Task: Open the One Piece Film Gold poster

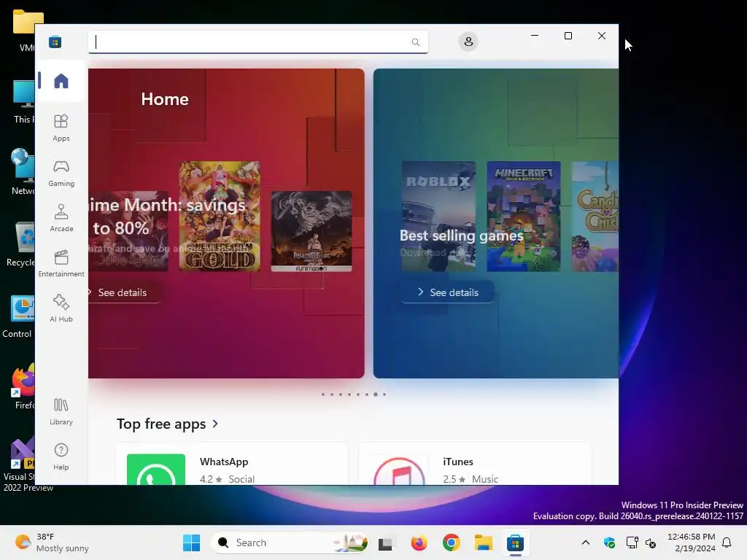Action: click(220, 216)
